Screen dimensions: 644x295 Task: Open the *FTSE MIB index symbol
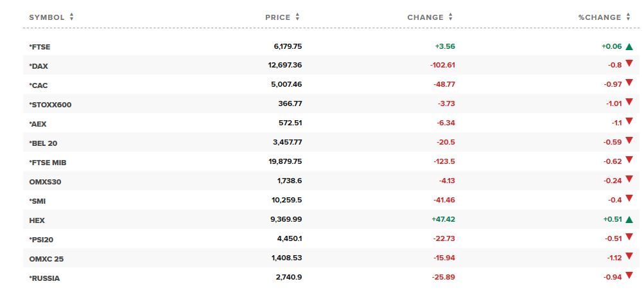(48, 163)
